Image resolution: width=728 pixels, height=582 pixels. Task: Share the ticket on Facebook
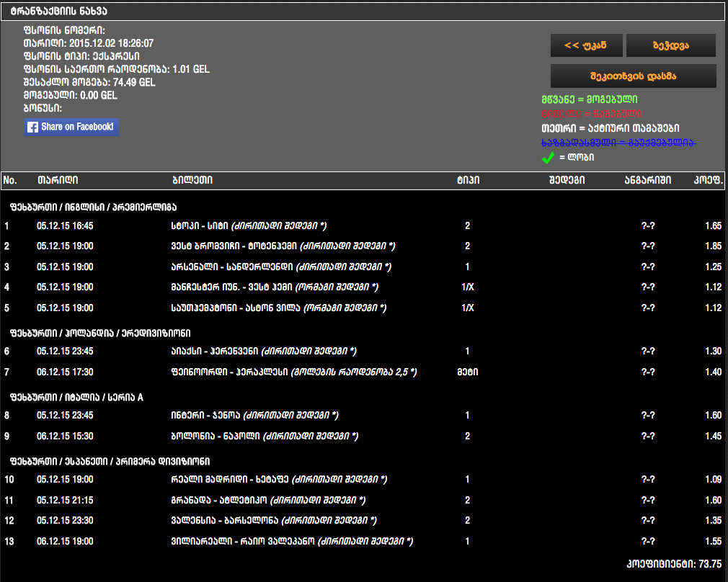tap(71, 127)
